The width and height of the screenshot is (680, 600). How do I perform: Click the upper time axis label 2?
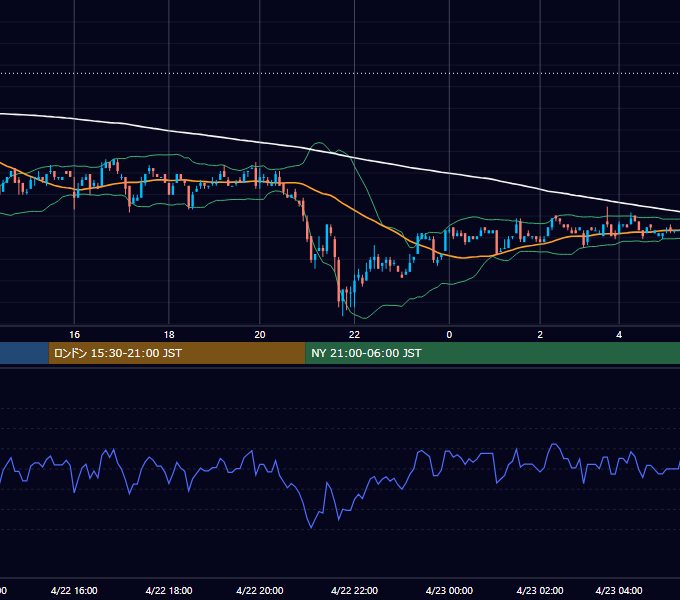(x=540, y=335)
